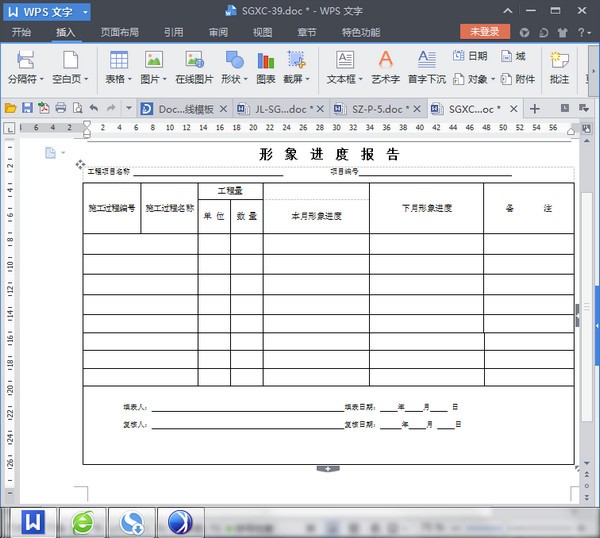
Task: Insert a chart via 图表 icon
Action: pyautogui.click(x=265, y=60)
